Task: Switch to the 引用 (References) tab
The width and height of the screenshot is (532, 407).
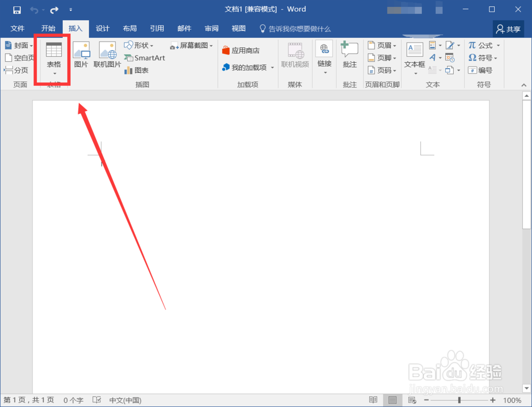Action: (157, 29)
